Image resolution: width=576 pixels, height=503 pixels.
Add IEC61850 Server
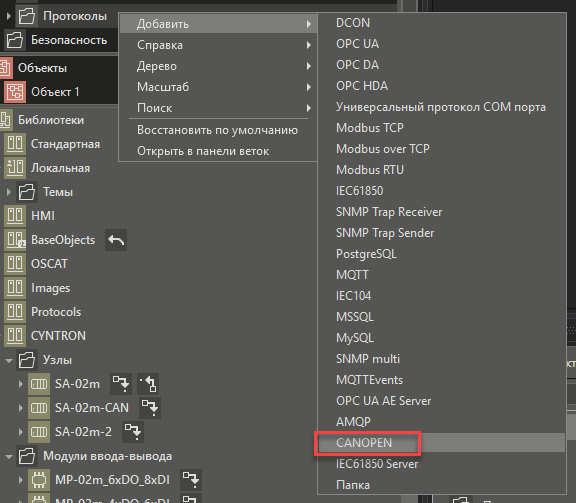442,464
